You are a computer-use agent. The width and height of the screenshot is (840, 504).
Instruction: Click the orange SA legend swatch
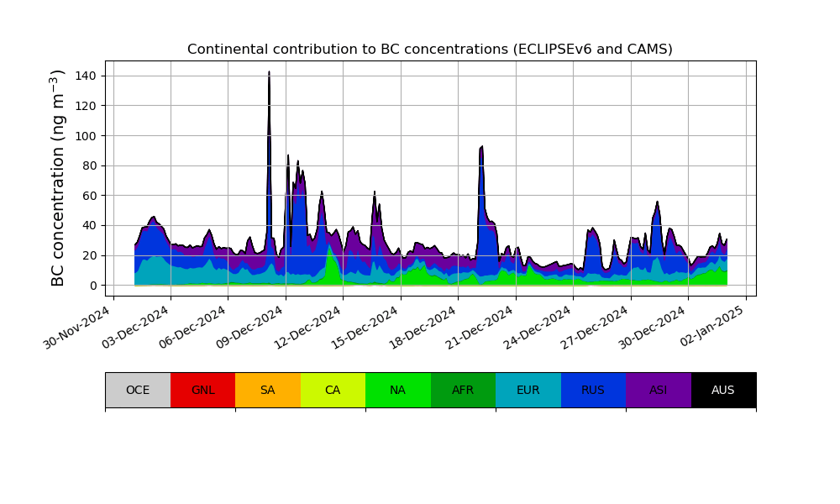[267, 390]
